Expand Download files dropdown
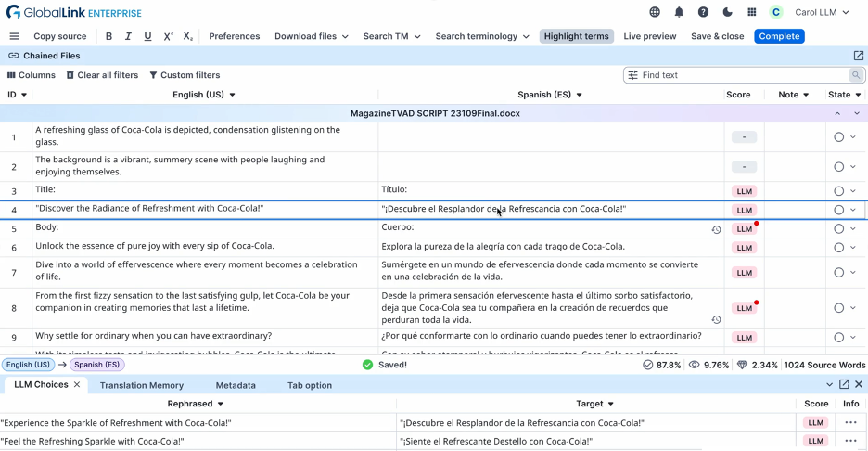 [311, 36]
